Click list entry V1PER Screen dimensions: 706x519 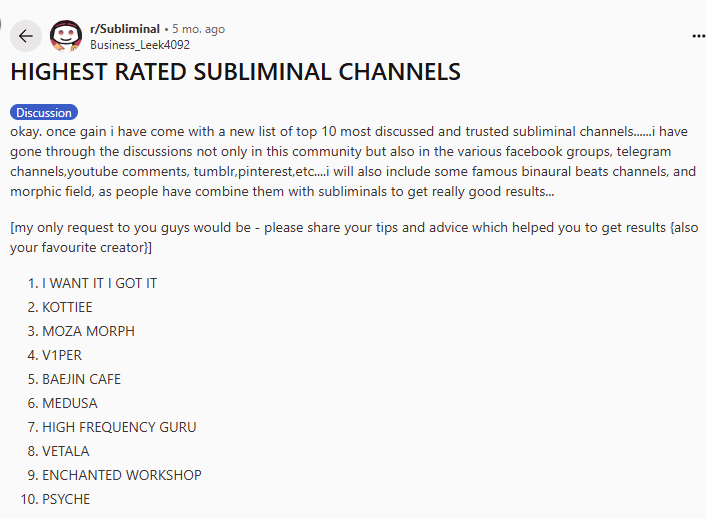[62, 355]
